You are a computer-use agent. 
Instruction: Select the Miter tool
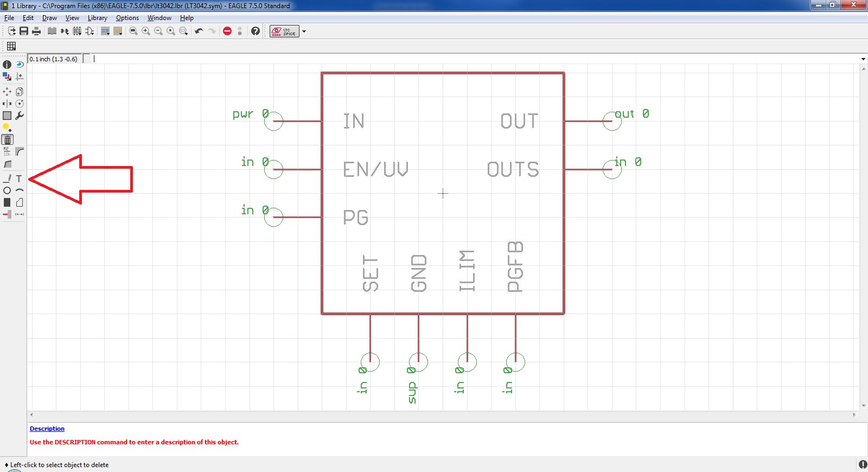[x=20, y=151]
